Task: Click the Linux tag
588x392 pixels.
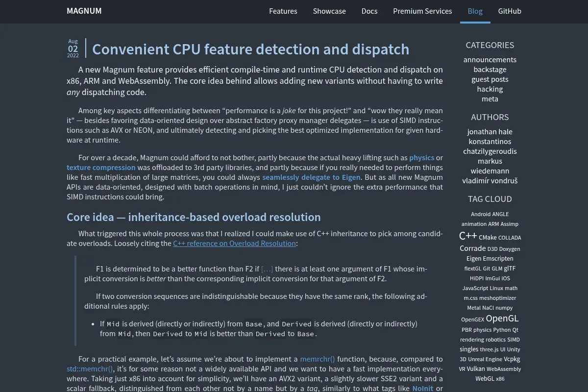Action: 497,288
